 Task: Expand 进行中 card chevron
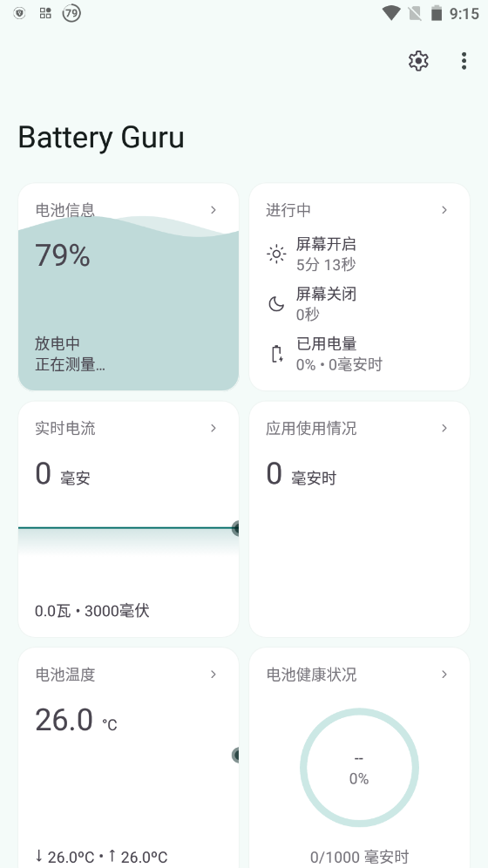click(x=444, y=210)
